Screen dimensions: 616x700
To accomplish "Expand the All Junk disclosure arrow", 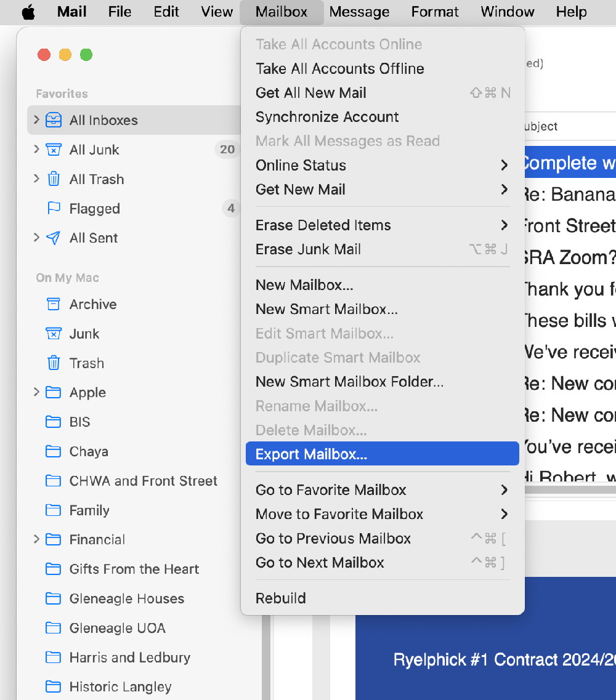I will [36, 149].
